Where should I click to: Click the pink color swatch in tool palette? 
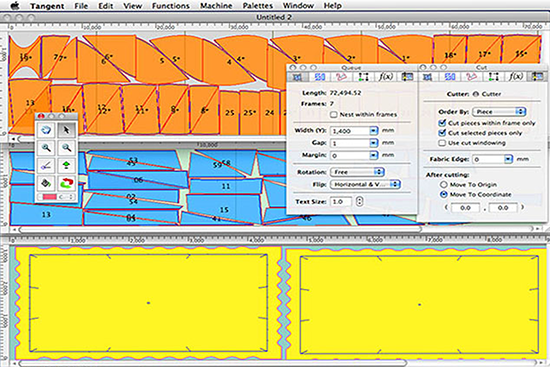pyautogui.click(x=49, y=197)
